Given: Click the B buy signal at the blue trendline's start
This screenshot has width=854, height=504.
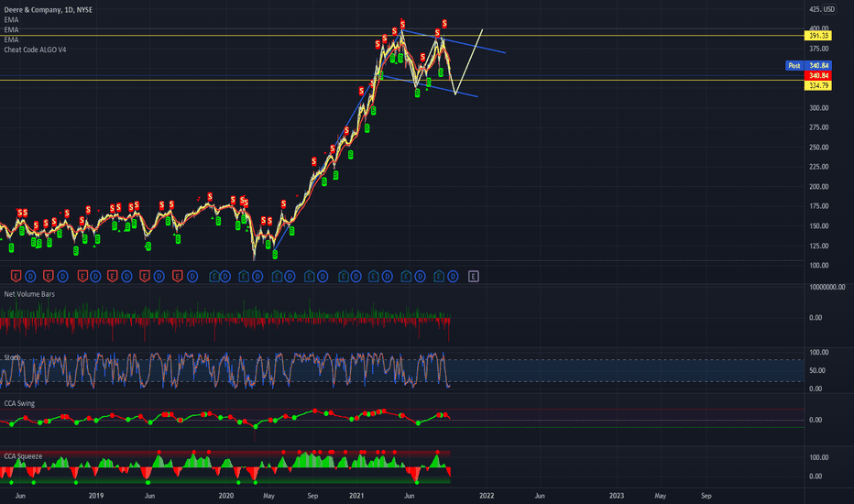Looking at the screenshot, I should pyautogui.click(x=275, y=255).
